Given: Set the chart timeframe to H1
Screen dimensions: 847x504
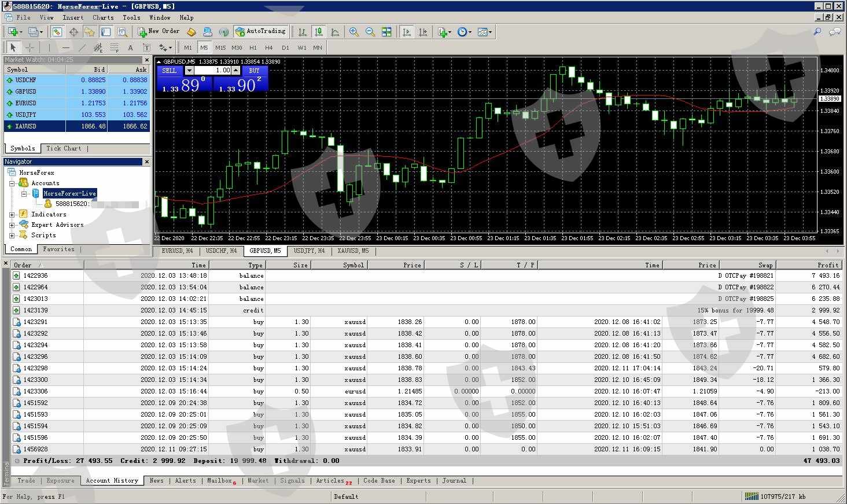Looking at the screenshot, I should coord(253,47).
